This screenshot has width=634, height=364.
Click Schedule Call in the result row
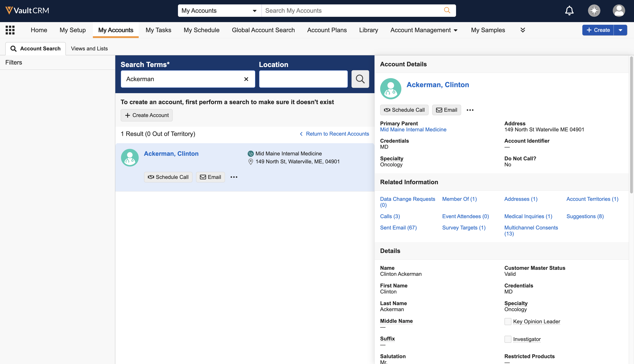tap(168, 177)
